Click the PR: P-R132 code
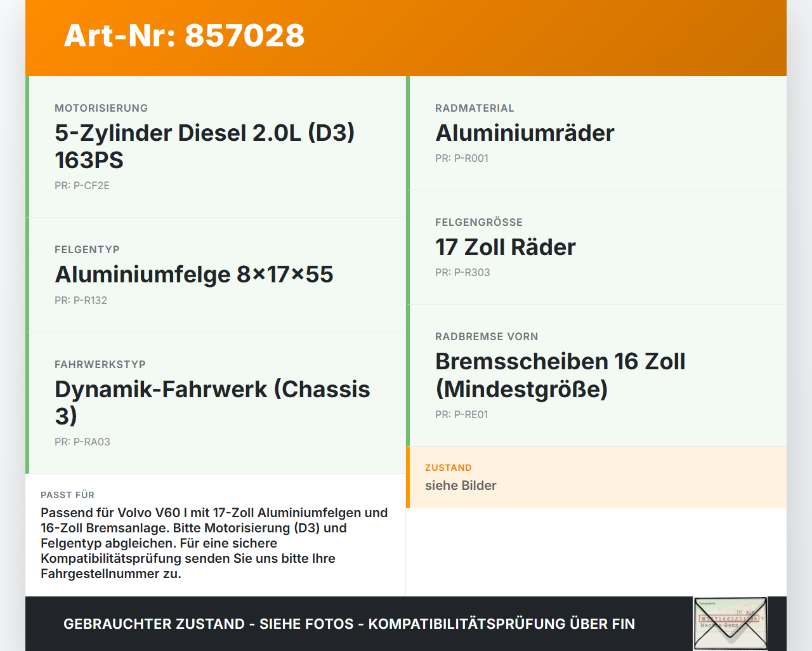 tap(81, 300)
